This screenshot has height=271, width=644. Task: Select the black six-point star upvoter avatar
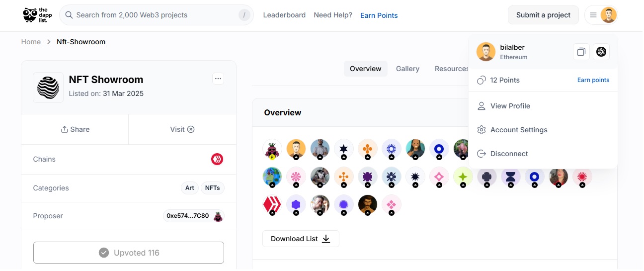(344, 149)
